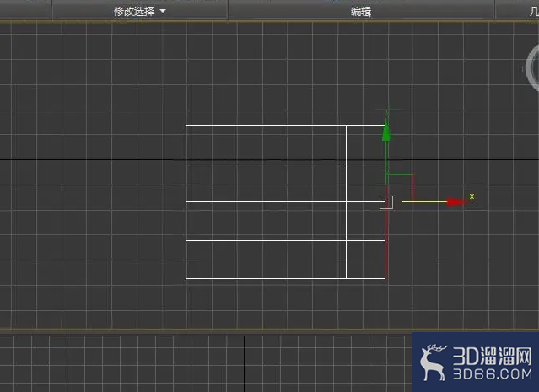Open the 修改选择 ribbon panel dropdown

click(x=140, y=11)
